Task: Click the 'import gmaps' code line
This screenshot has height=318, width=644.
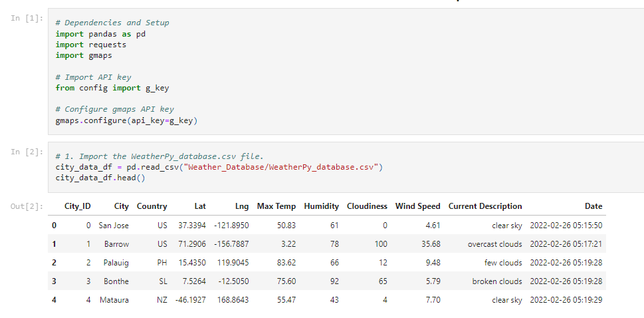Action: [x=84, y=55]
